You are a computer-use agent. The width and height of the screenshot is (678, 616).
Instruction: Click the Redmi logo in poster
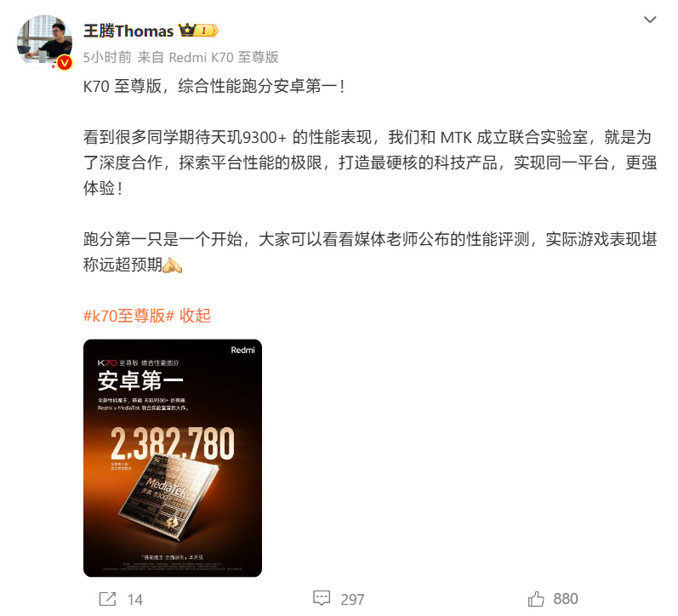click(x=242, y=350)
